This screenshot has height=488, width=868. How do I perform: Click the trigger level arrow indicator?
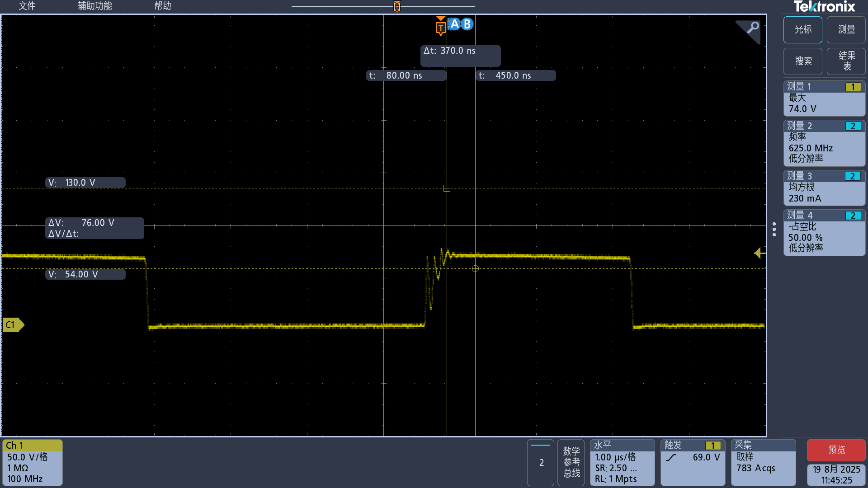tap(759, 253)
